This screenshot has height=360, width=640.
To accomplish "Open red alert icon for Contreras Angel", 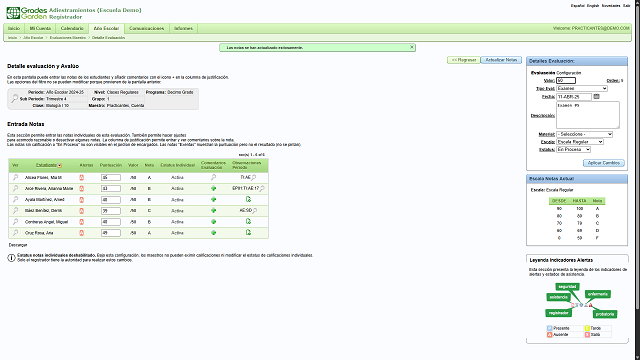I will [81, 222].
